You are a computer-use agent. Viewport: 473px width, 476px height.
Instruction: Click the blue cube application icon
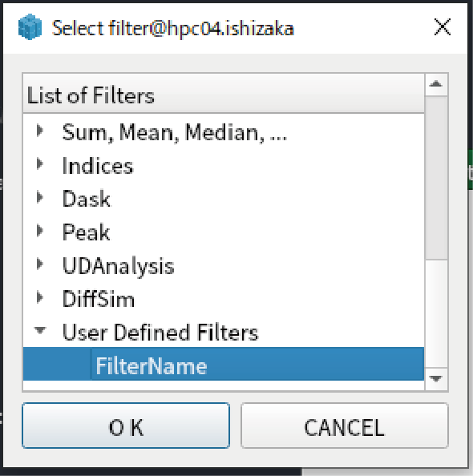30,26
